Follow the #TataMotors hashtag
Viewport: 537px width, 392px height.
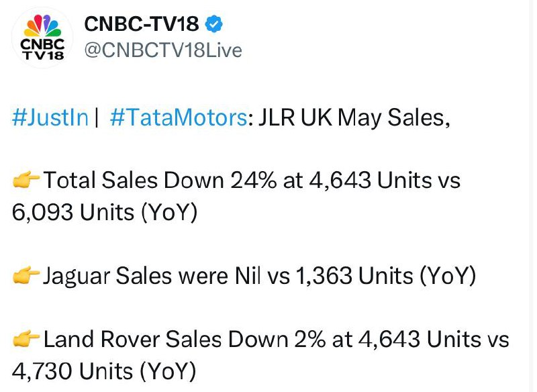point(179,117)
